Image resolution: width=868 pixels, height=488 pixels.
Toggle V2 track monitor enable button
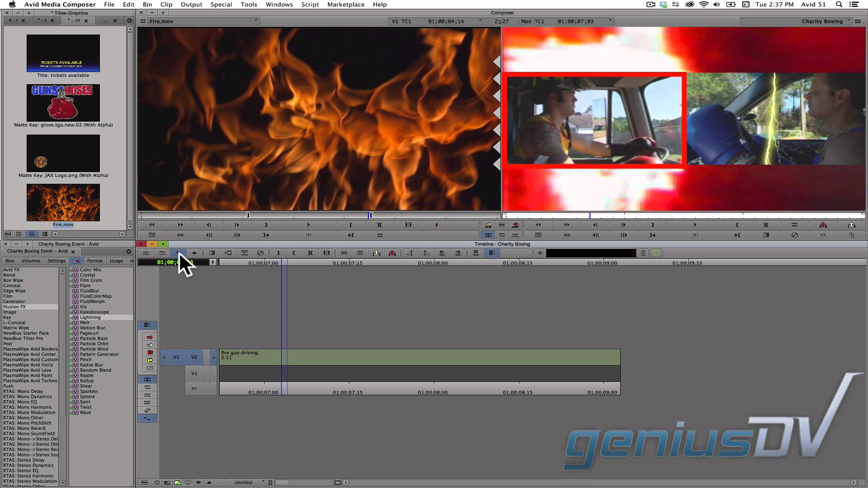pos(213,357)
